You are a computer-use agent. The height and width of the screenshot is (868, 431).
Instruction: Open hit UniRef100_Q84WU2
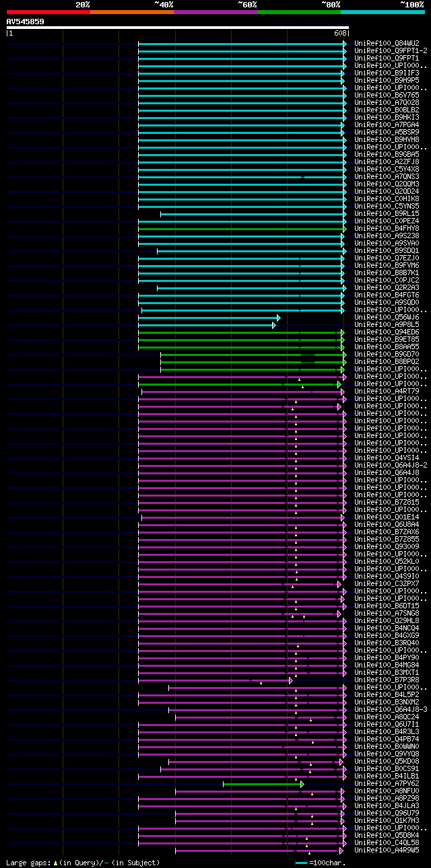(387, 43)
